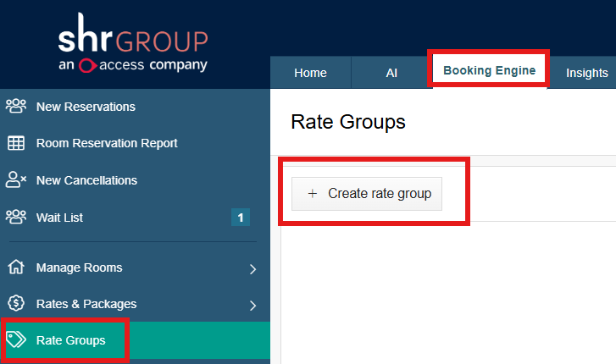Open the Insights tab
616x364 pixels.
click(x=586, y=73)
